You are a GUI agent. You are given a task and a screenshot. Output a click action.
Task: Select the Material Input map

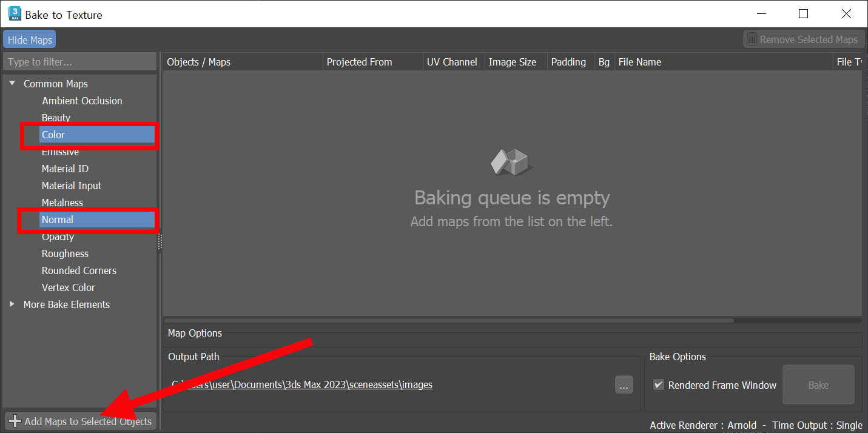(x=72, y=186)
